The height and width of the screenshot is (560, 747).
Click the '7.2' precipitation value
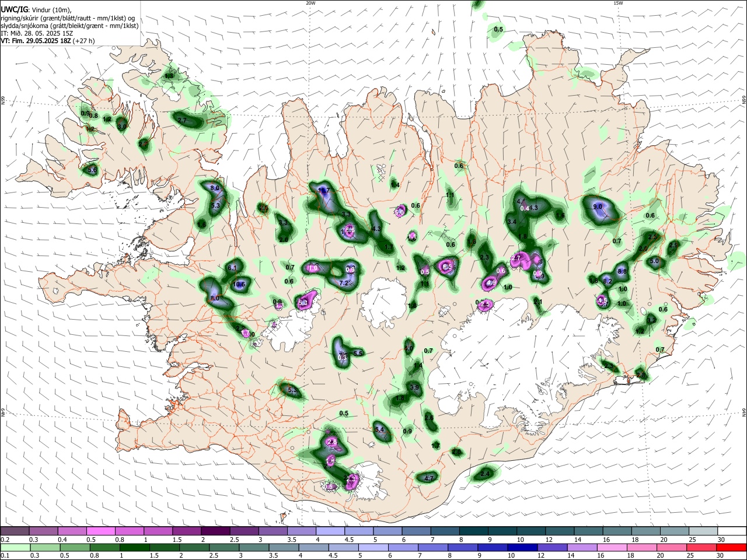[344, 283]
